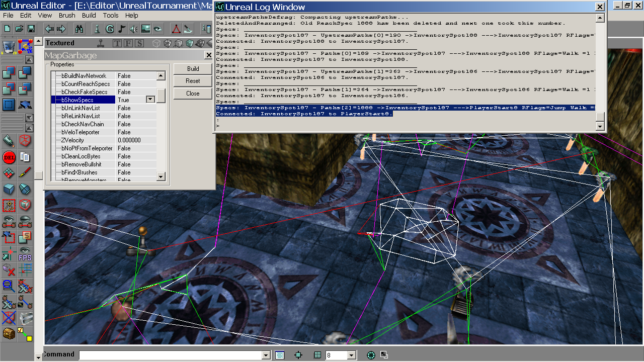The width and height of the screenshot is (644, 362).
Task: Click down arrow of Log Window scrollbar
Action: click(600, 126)
